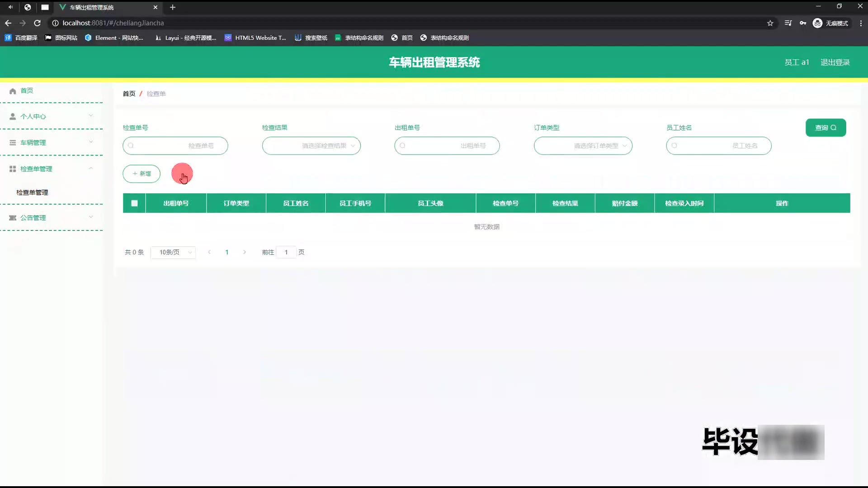This screenshot has height=488, width=868.
Task: Click the home icon in sidebar
Action: tap(13, 91)
